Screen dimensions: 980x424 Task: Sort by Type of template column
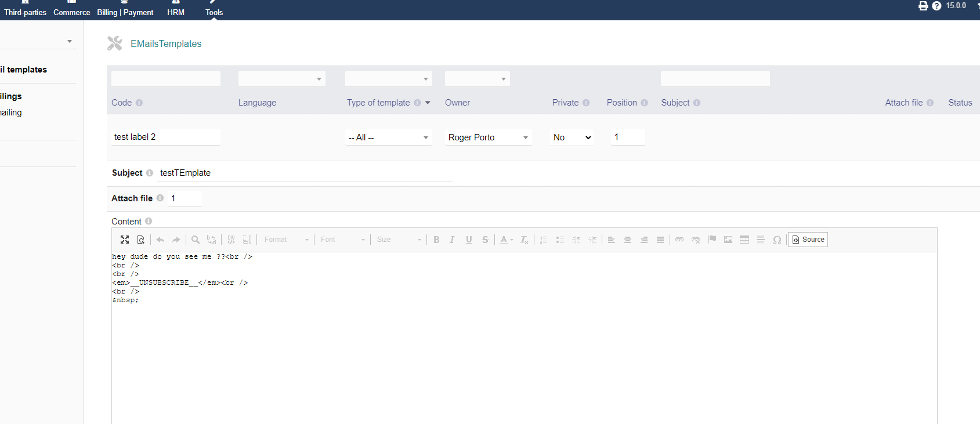click(378, 103)
